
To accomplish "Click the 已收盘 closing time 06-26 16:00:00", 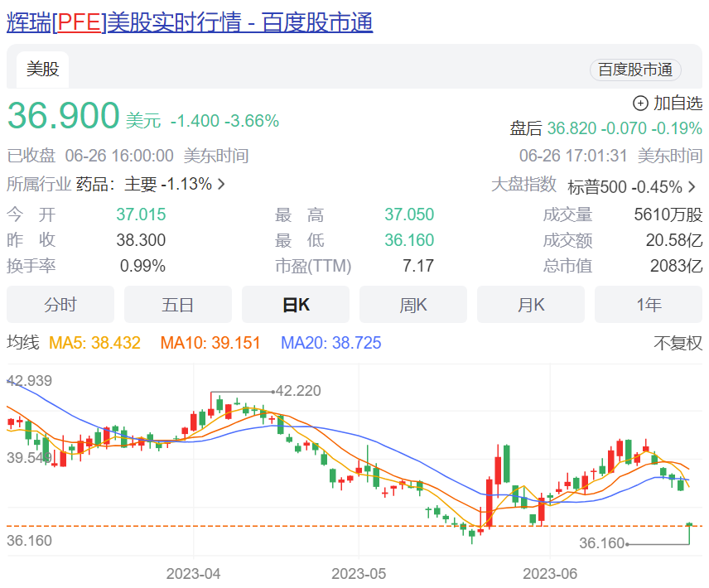I will point(119,156).
